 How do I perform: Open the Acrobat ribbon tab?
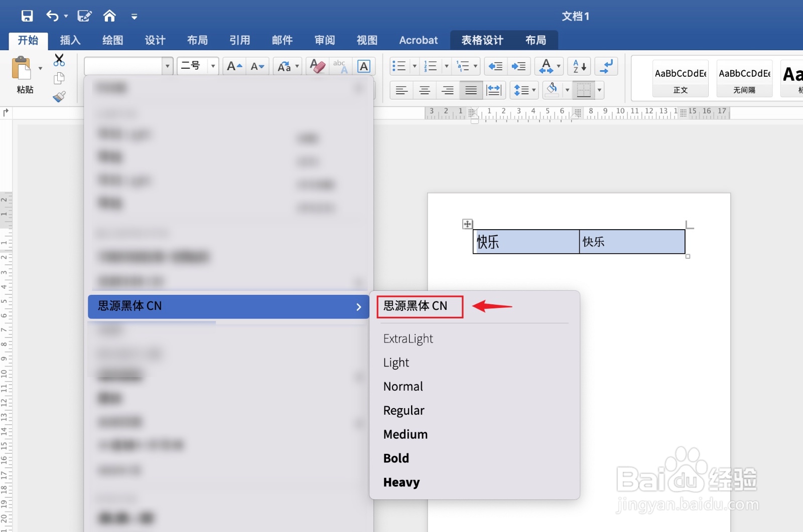(419, 40)
